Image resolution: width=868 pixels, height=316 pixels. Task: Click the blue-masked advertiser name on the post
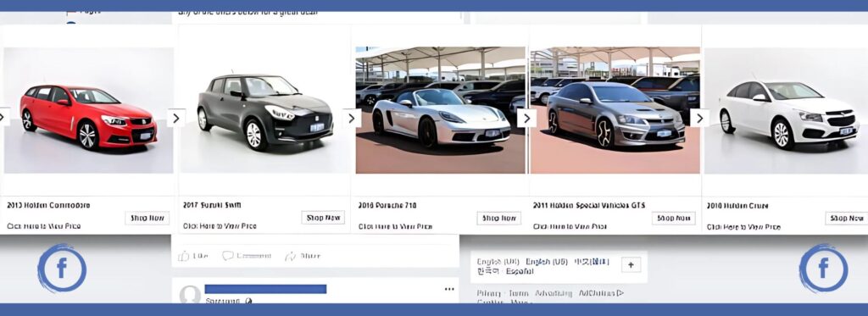(x=265, y=289)
